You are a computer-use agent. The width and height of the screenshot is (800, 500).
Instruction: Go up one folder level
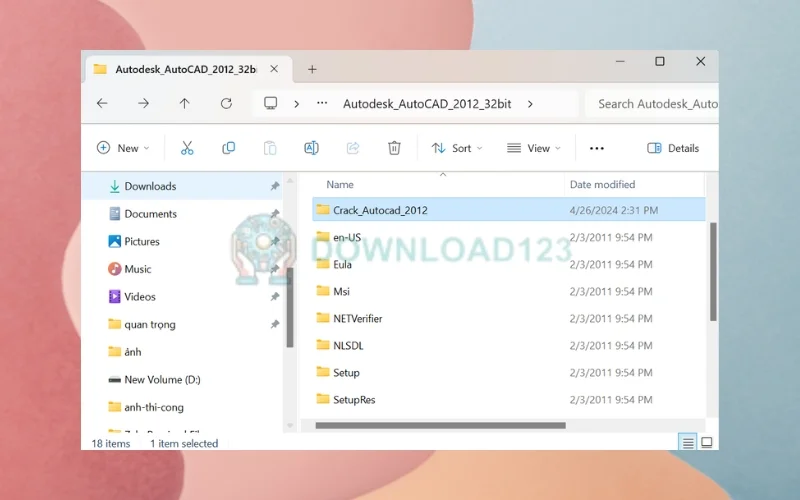(184, 103)
